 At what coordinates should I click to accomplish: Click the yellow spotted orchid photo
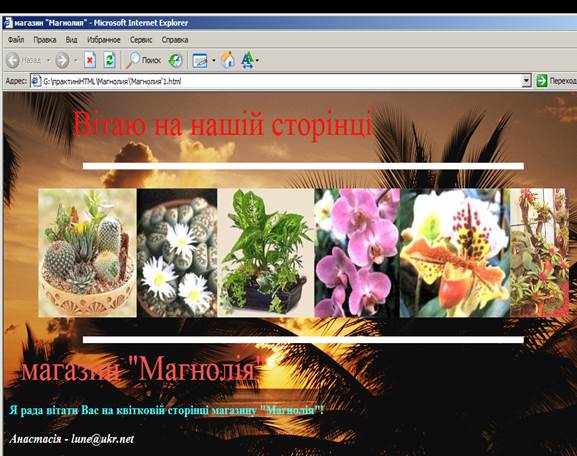(455, 253)
